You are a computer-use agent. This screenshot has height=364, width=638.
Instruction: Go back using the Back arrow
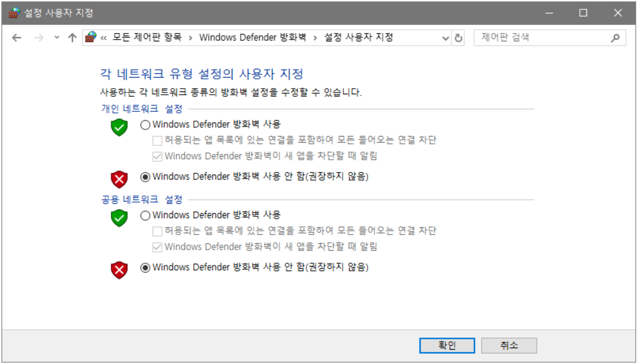[x=17, y=38]
